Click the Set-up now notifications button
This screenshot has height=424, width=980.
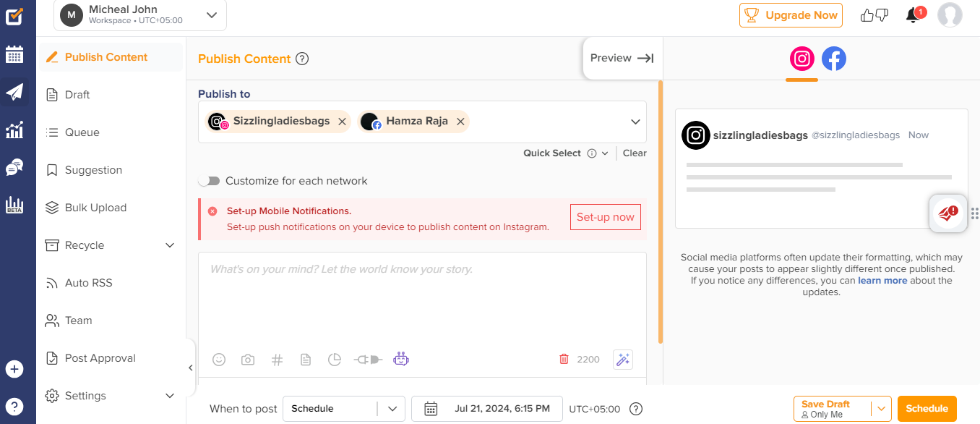coord(605,216)
